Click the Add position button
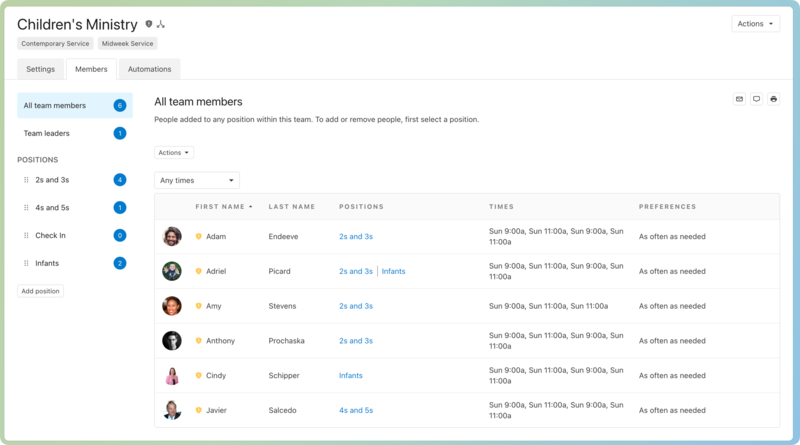This screenshot has height=445, width=800. tap(41, 291)
